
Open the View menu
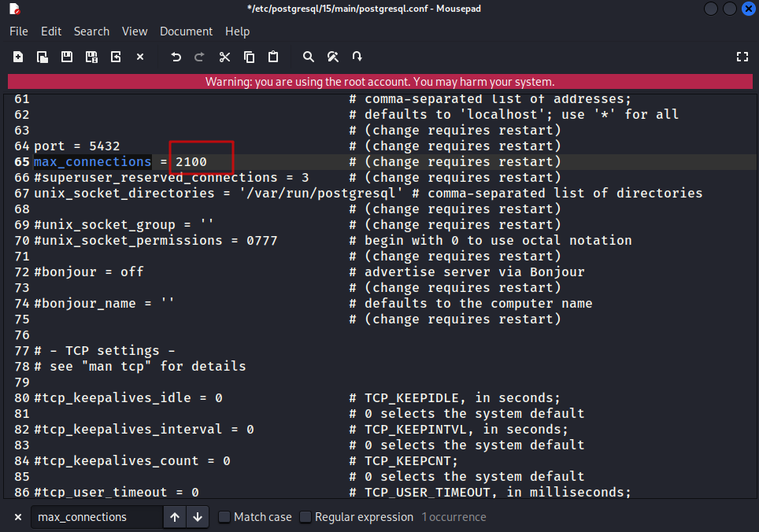coord(135,31)
